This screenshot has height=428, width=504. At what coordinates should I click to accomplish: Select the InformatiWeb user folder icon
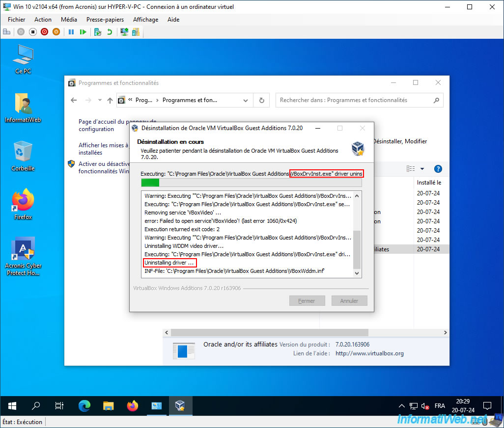pyautogui.click(x=23, y=108)
